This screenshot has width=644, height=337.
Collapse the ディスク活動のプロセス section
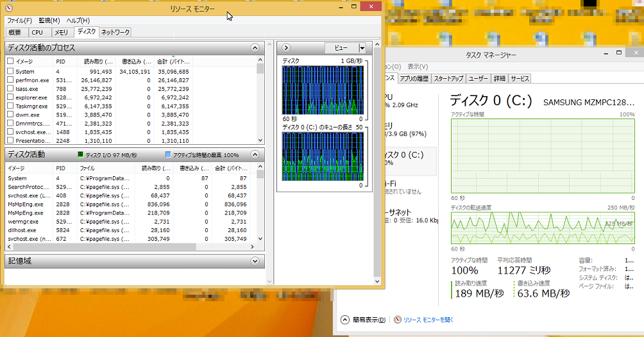pos(255,48)
